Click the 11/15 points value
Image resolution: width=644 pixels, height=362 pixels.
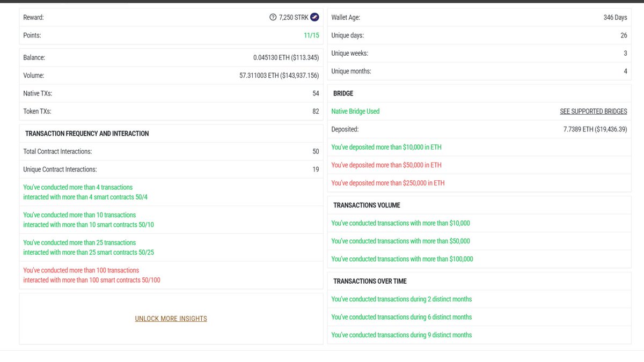311,35
